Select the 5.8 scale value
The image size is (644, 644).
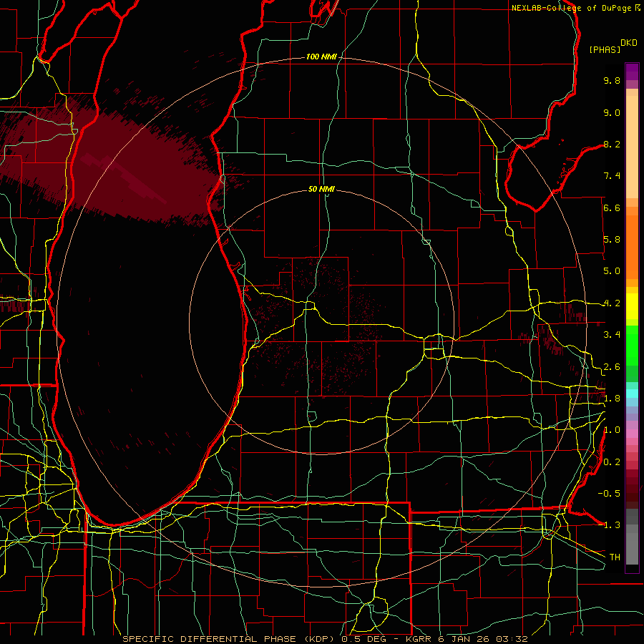[612, 240]
